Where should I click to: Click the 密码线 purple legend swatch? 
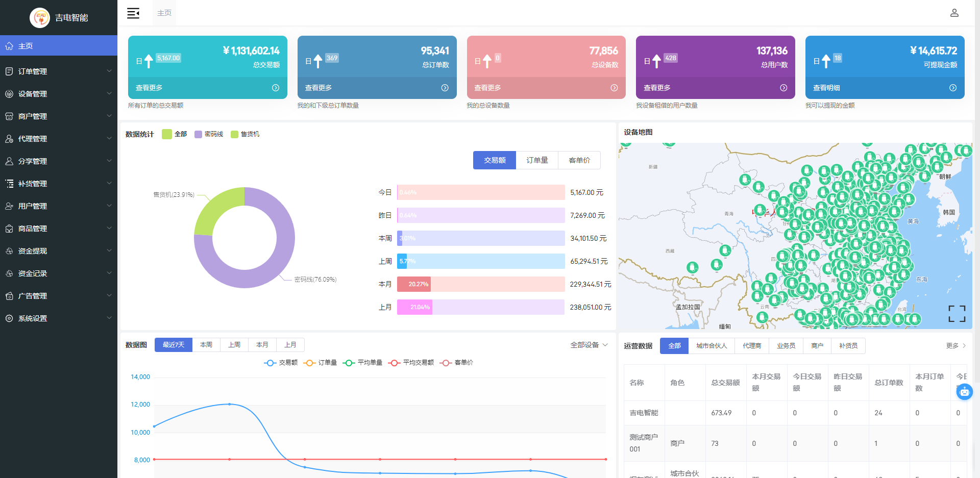198,134
